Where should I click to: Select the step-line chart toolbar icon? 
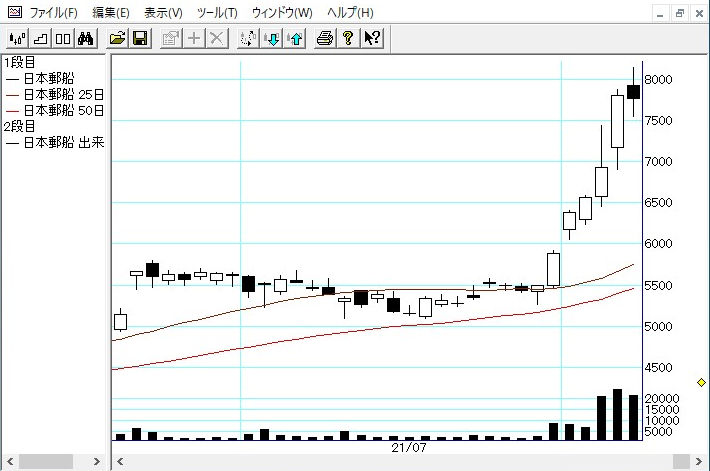tap(40, 39)
